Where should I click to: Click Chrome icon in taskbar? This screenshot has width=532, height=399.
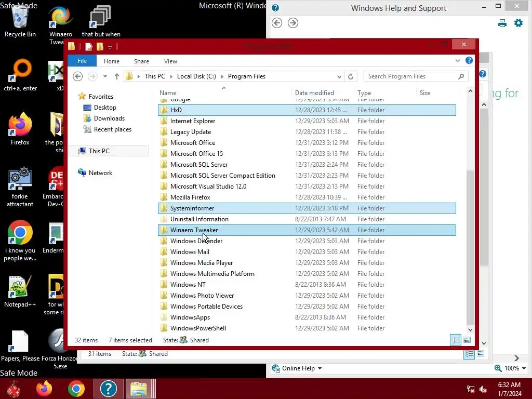[76, 389]
